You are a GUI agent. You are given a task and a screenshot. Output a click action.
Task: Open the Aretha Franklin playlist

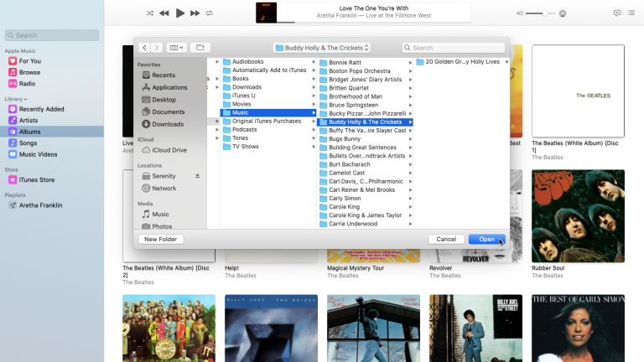tap(40, 205)
